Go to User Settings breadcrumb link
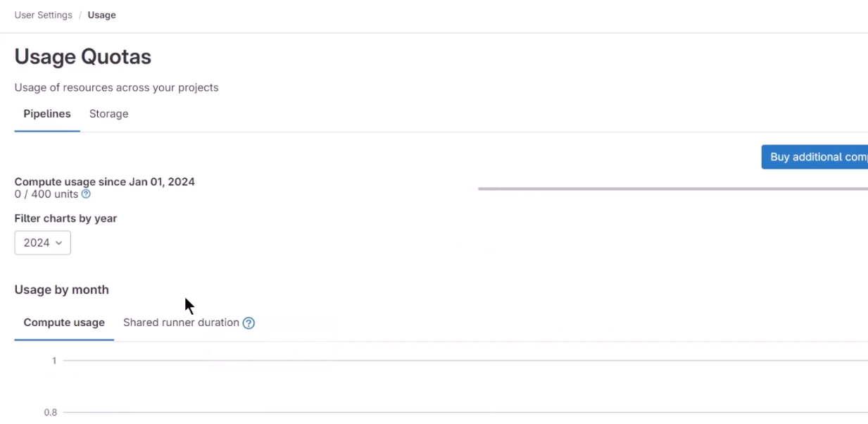This screenshot has height=424, width=868. pos(43,15)
